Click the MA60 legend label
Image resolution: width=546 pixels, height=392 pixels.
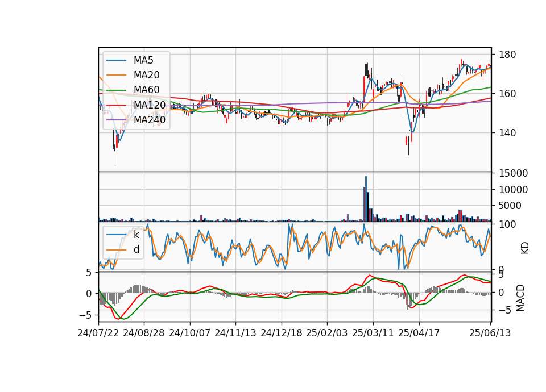click(146, 90)
